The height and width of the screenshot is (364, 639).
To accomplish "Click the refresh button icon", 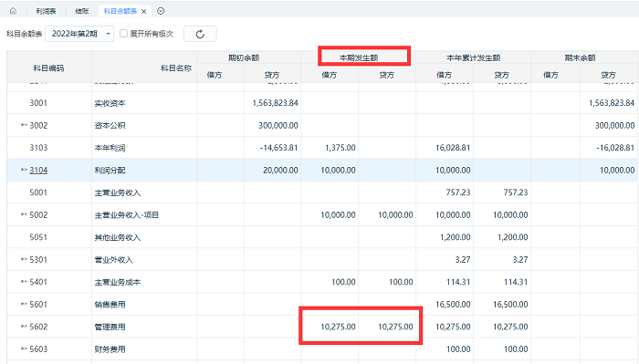I will pos(200,34).
